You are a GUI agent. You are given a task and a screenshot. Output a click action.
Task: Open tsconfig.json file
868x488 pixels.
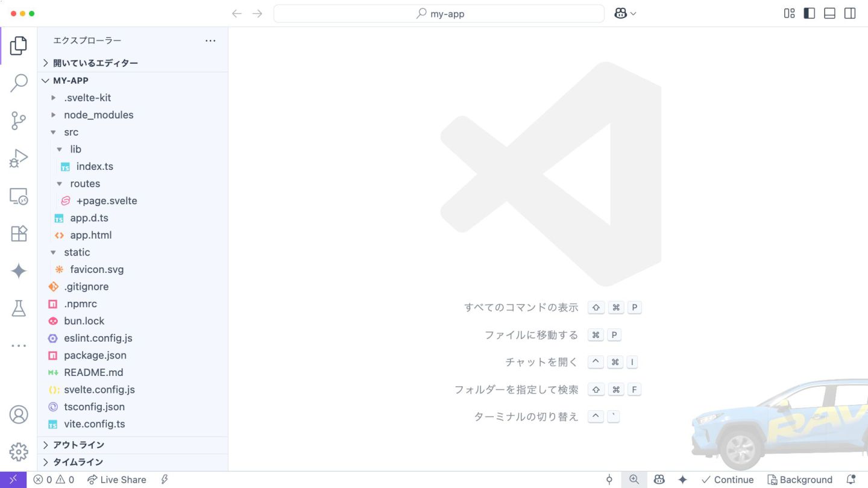[x=133, y=407]
